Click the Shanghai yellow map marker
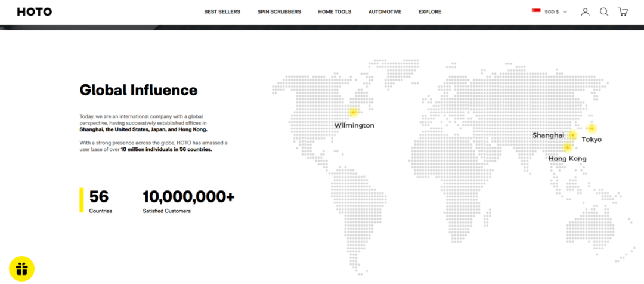The image size is (644, 284). point(572,135)
